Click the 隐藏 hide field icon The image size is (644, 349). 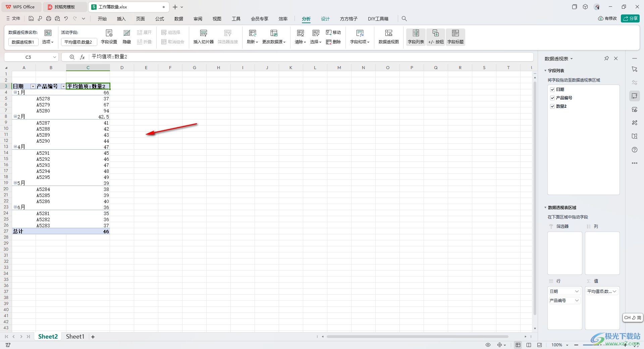click(x=127, y=37)
